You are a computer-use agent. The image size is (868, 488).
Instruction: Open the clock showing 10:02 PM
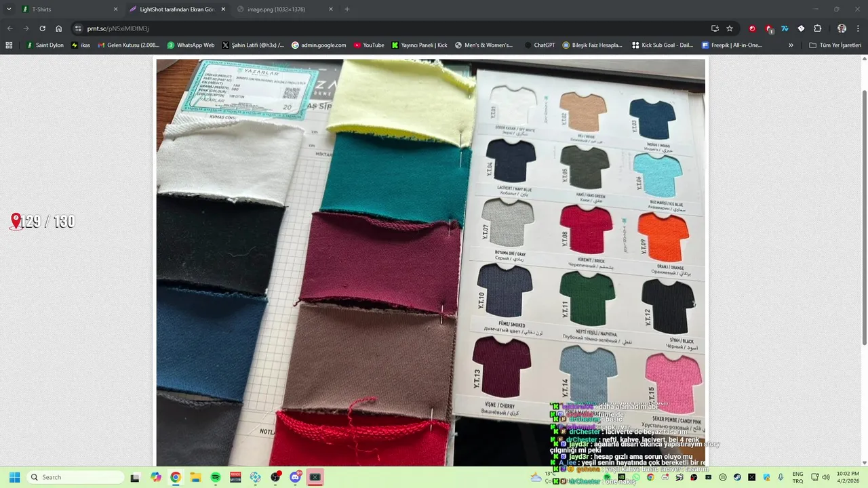click(x=848, y=477)
